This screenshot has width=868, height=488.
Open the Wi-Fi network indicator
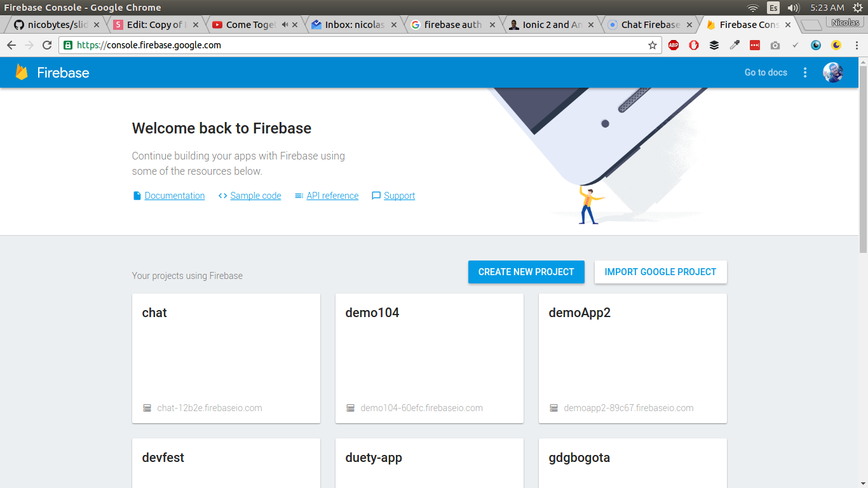click(x=753, y=8)
